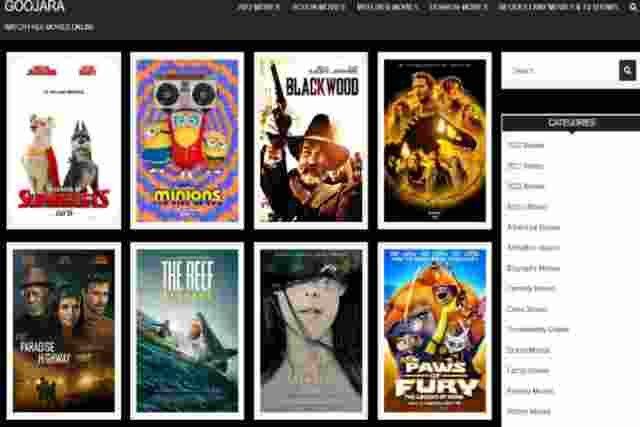This screenshot has height=427, width=640.
Task: Open the first movies link in top navigation
Action: [x=258, y=7]
